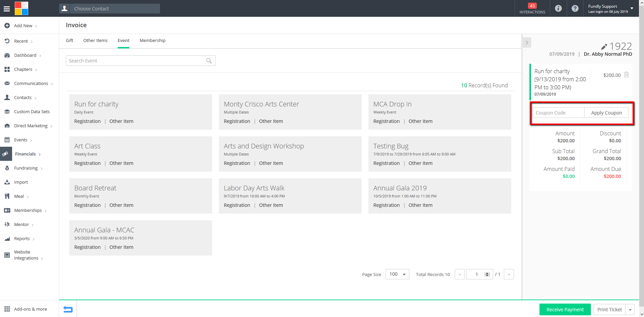Edit invoice number 1922 pencil icon

pos(604,47)
